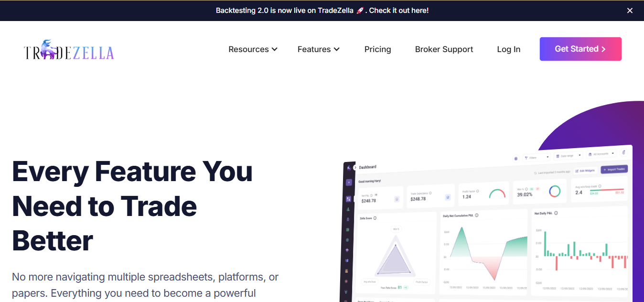The image size is (644, 302).
Task: Click the info icon next to Net Daily P&L
Action: [x=557, y=213]
